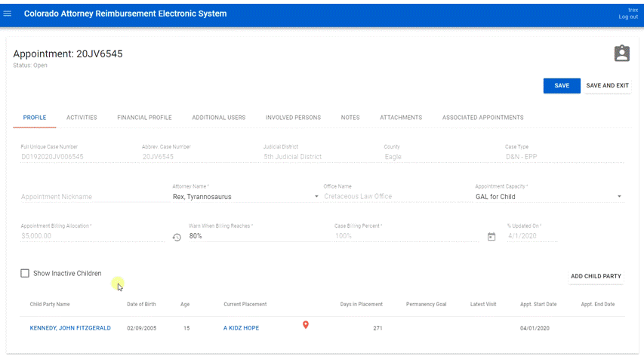The height and width of the screenshot is (362, 644).
Task: Click the Appt. Start Date column header
Action: pos(538,304)
